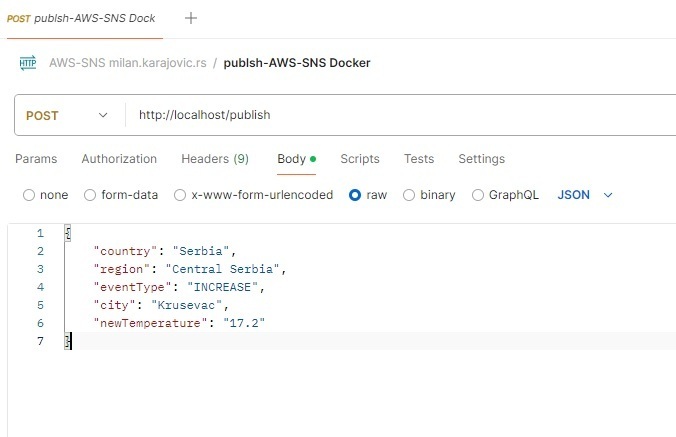This screenshot has height=437, width=676.
Task: Select the binary body radio button
Action: (409, 195)
